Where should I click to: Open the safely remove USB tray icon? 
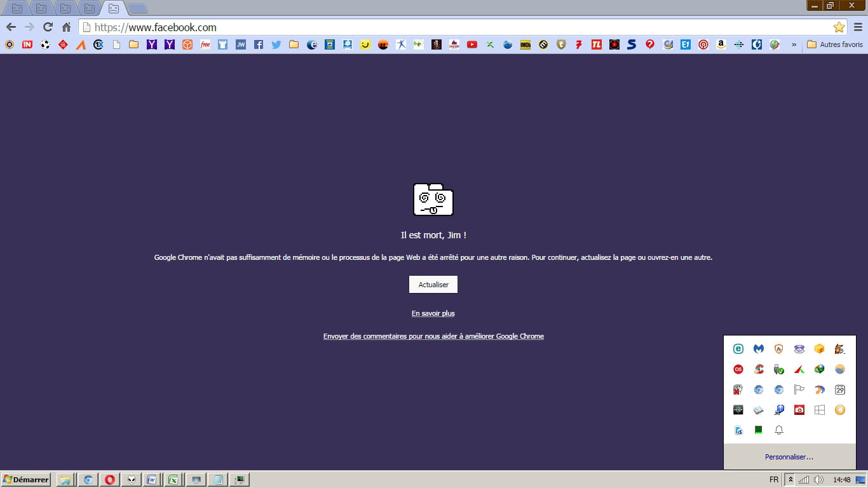779,369
